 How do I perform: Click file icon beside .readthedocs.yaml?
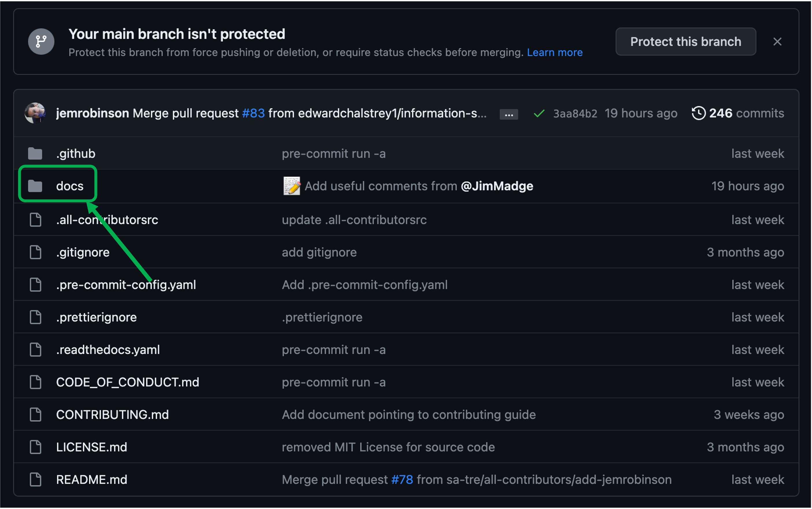coord(35,350)
